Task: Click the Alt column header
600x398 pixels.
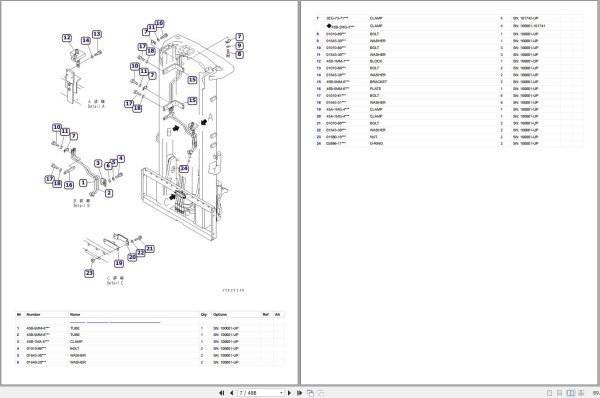Action: (x=277, y=315)
